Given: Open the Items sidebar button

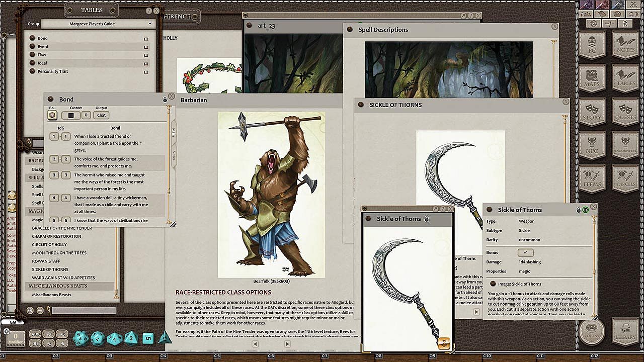Looking at the screenshot, I should 592,178.
